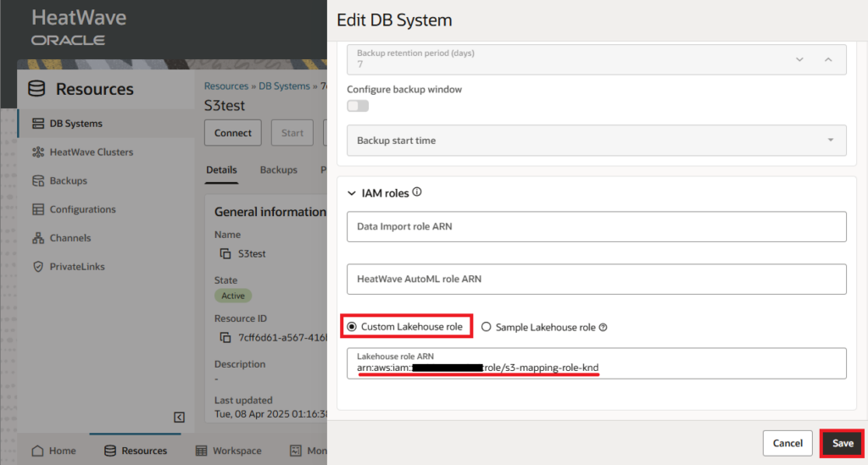Collapse the IAM roles section

pyautogui.click(x=352, y=193)
